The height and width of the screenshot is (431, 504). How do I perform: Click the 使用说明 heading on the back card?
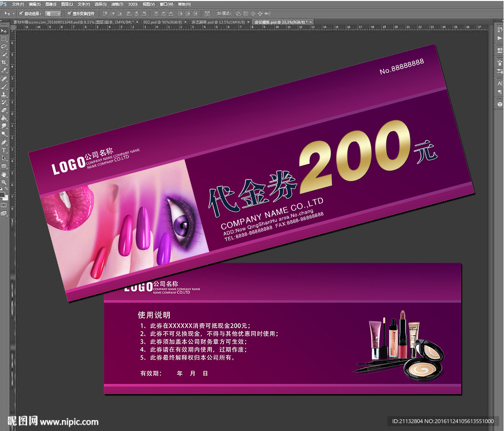154,315
